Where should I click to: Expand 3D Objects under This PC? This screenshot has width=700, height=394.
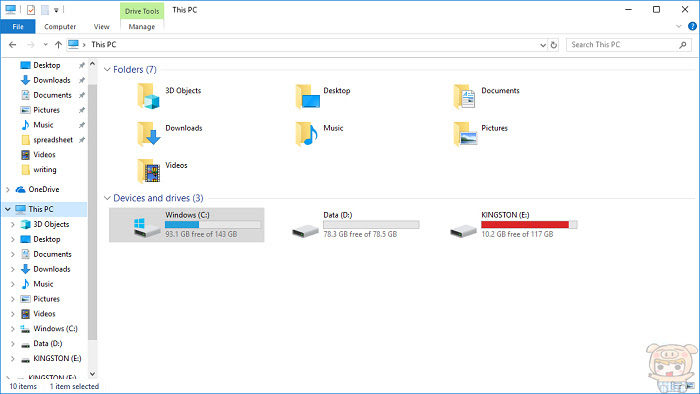[12, 224]
